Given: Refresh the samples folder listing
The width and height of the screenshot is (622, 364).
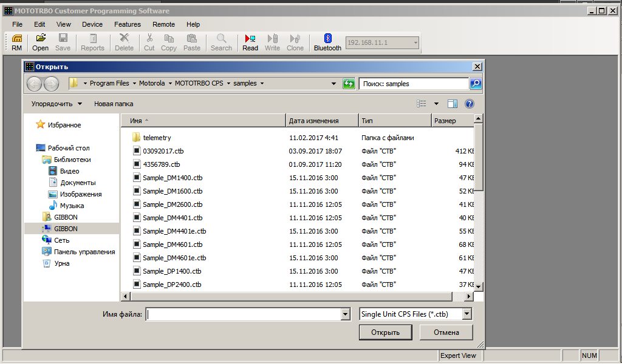Looking at the screenshot, I should [x=349, y=84].
